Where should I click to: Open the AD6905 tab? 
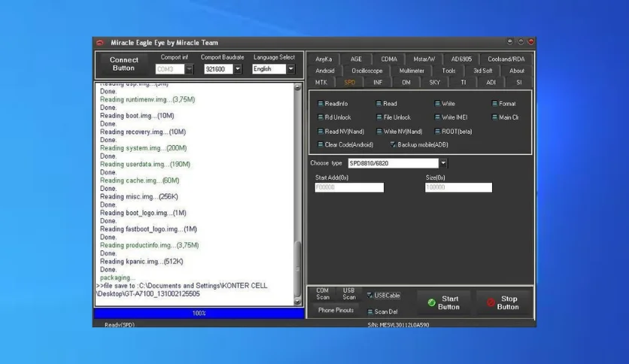pos(461,59)
